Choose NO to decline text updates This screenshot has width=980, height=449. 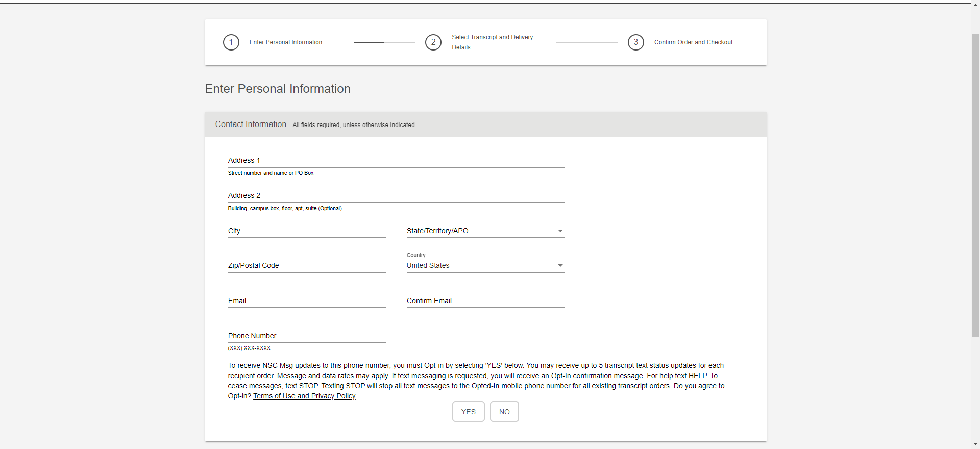[504, 412]
